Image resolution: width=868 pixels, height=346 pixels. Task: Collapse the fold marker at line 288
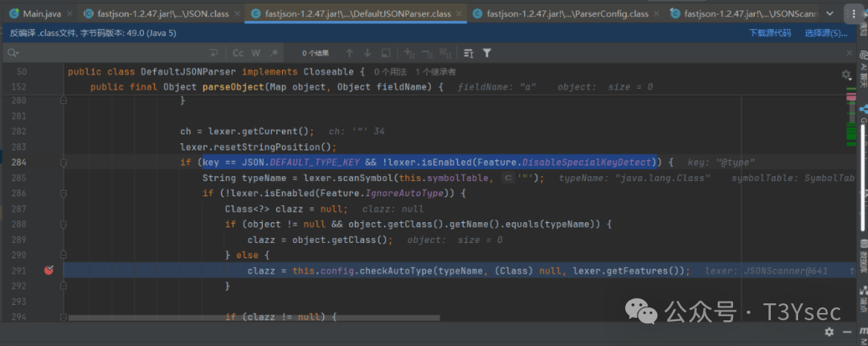63,224
